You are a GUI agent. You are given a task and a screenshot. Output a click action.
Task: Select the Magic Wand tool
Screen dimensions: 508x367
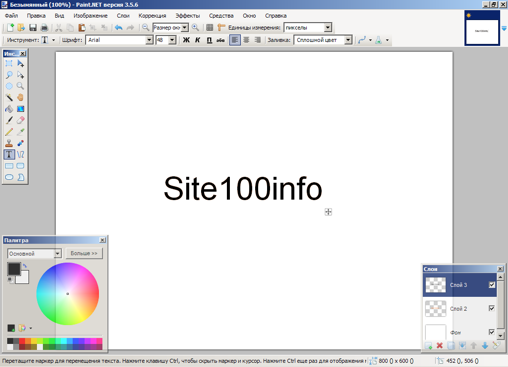point(9,97)
